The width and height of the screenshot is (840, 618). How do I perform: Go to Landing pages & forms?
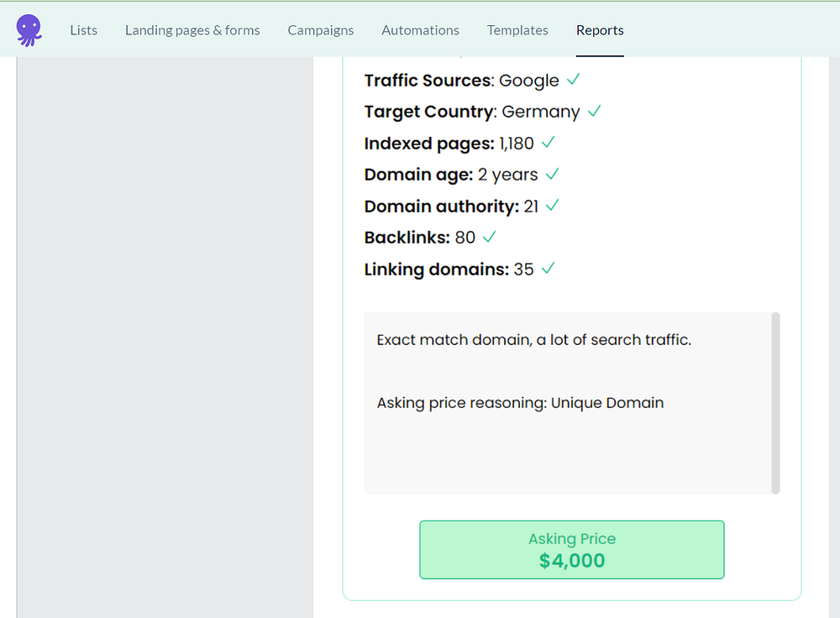[192, 30]
